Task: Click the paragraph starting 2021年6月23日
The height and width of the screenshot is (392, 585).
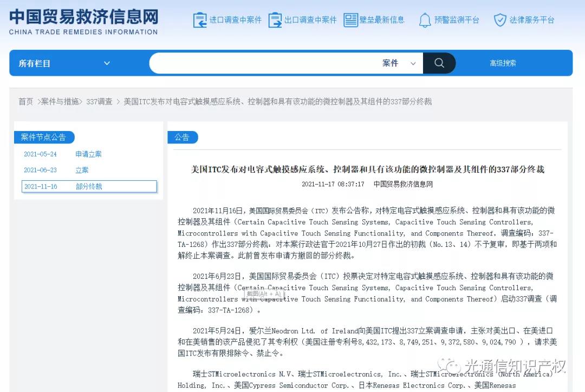Action: click(x=367, y=293)
